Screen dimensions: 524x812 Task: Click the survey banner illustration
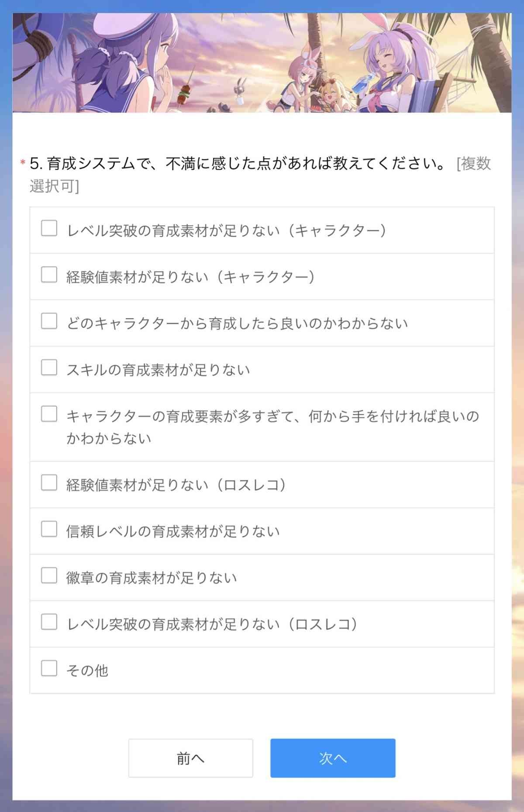click(262, 63)
